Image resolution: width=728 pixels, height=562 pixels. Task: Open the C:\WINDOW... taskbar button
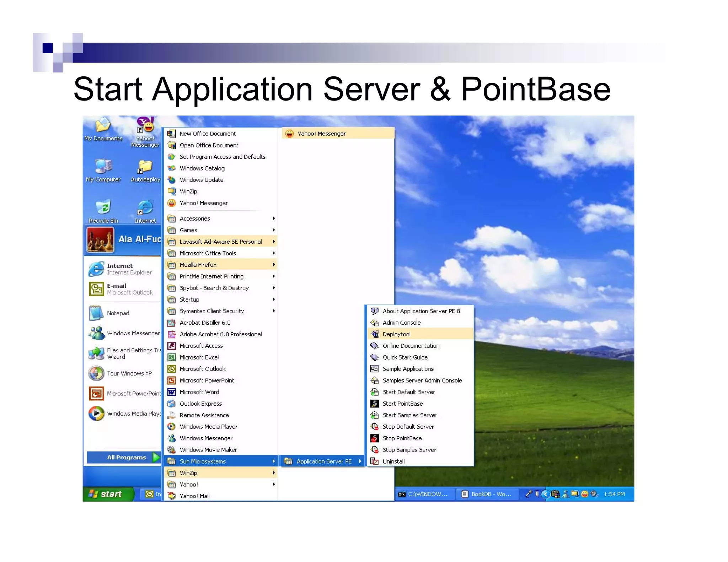[424, 494]
